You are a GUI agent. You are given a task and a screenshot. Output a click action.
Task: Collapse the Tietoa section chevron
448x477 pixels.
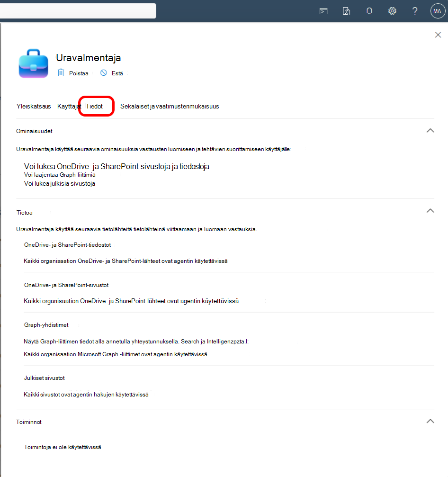pyautogui.click(x=430, y=210)
